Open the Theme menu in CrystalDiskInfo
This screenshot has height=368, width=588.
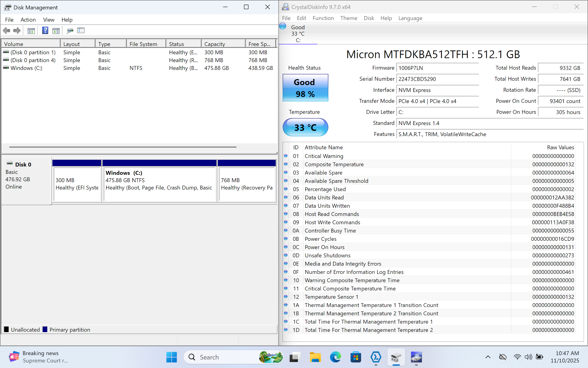(349, 18)
